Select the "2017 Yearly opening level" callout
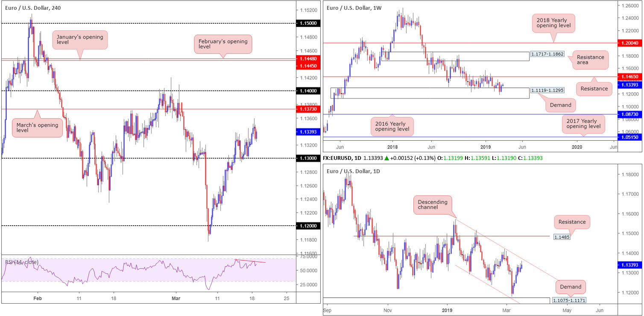 584,123
